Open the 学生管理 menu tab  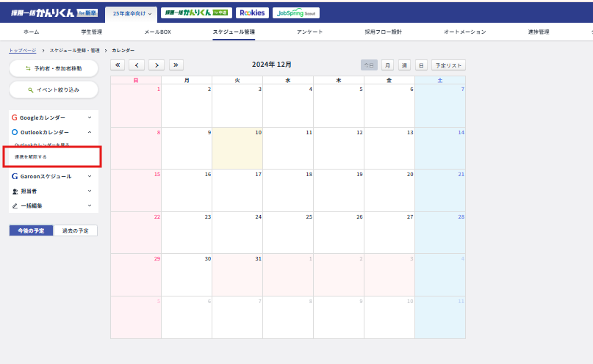pyautogui.click(x=91, y=32)
